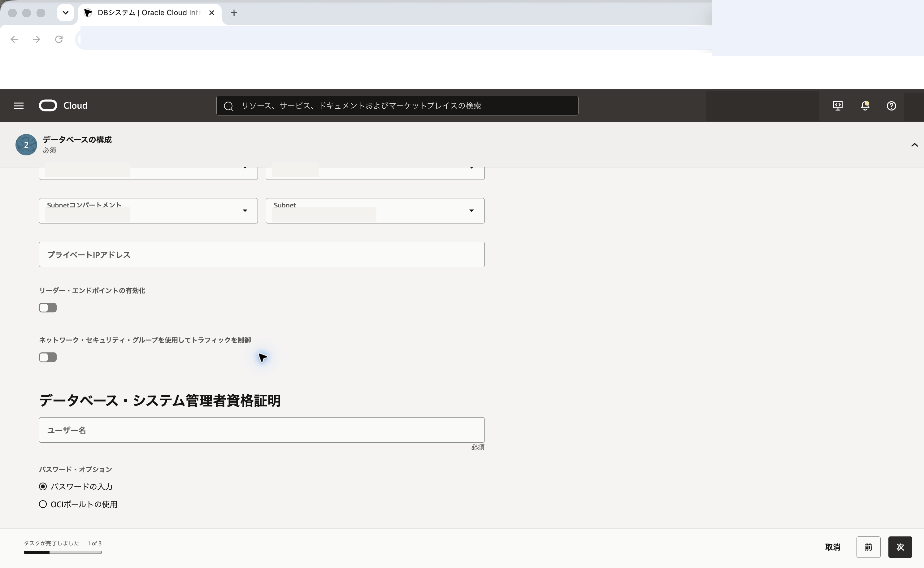
Task: Click the パスワード・オプション label
Action: (x=76, y=469)
